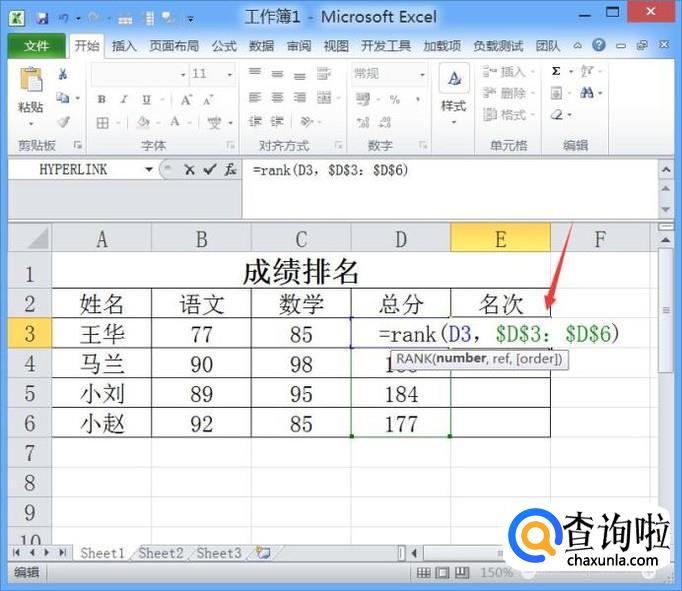Click the Cut scissors icon

coord(63,74)
